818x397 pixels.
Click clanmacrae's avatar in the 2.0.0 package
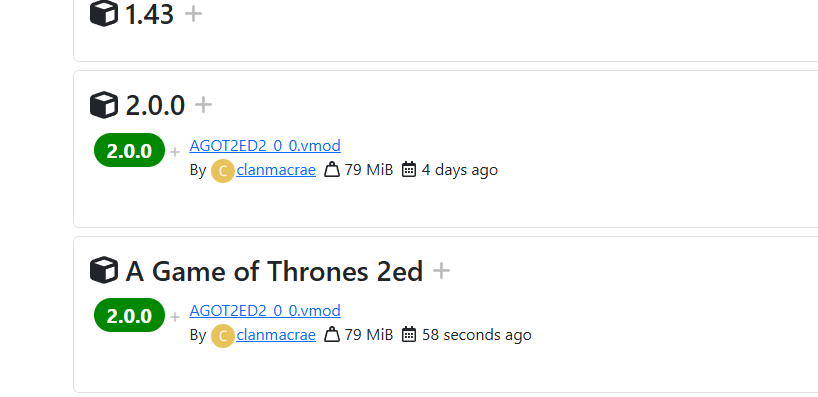click(223, 171)
